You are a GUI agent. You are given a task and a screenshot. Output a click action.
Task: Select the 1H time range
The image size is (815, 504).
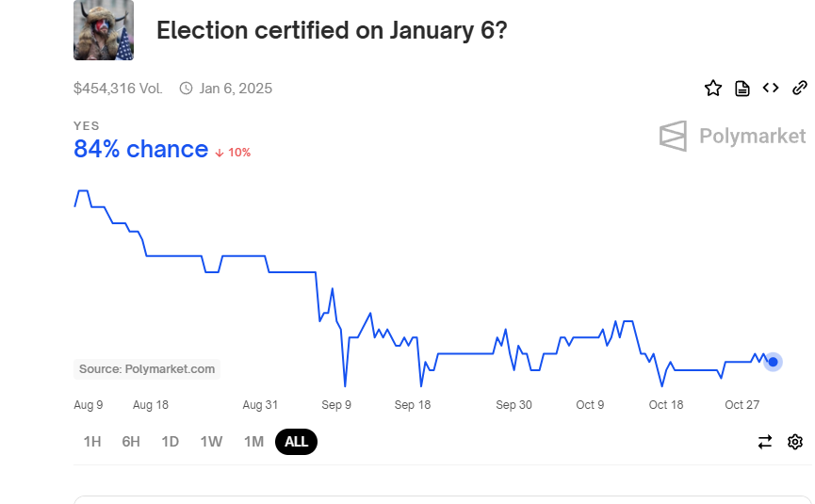(92, 442)
